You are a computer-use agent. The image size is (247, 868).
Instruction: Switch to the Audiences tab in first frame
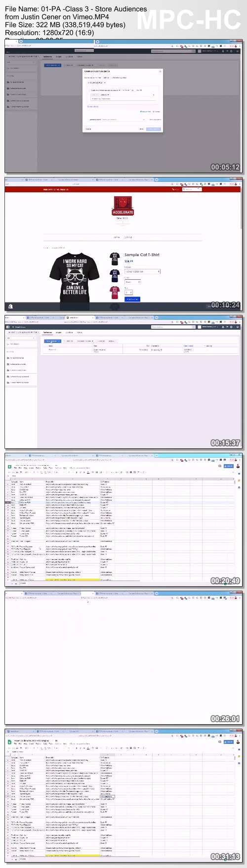(47, 57)
